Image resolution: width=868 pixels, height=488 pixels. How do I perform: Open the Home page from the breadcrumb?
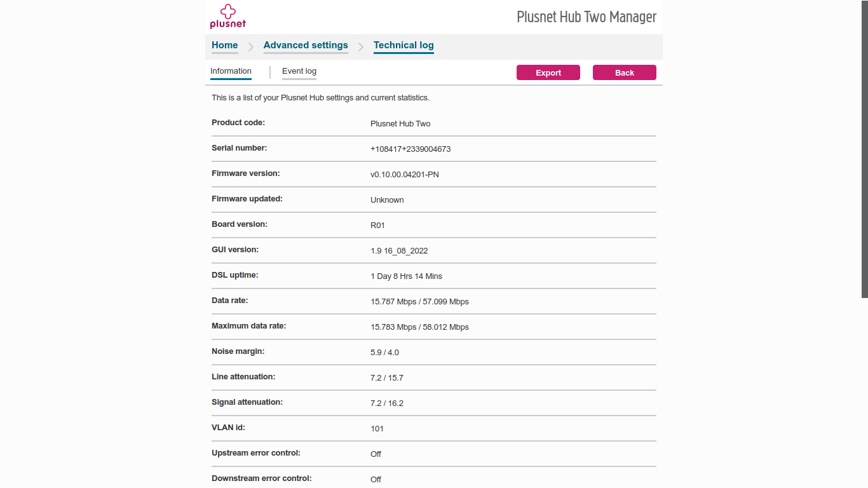click(x=224, y=45)
